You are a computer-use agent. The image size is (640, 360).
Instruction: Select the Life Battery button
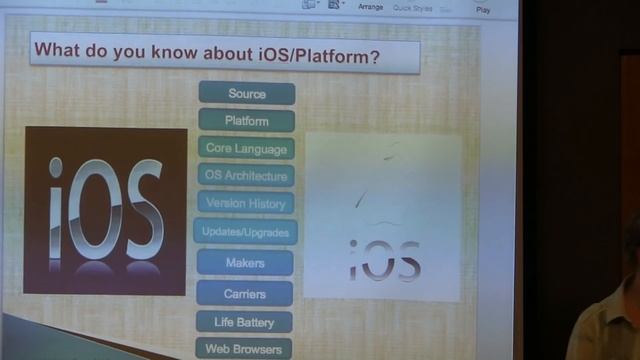click(x=244, y=322)
